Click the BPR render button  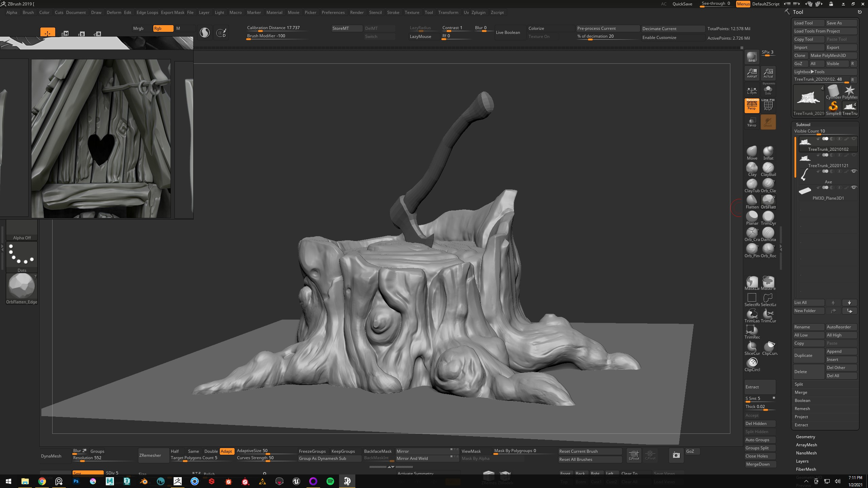tap(752, 57)
